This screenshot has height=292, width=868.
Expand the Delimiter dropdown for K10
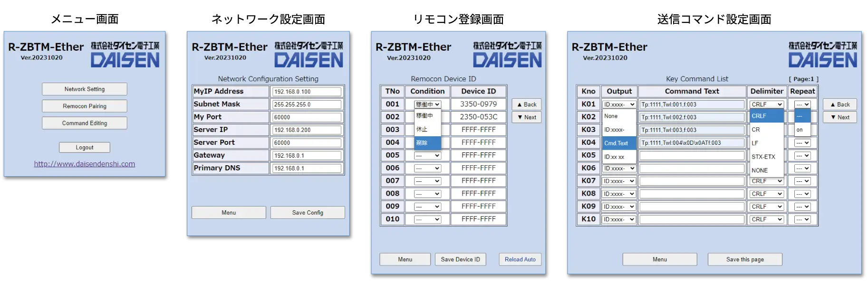[766, 219]
